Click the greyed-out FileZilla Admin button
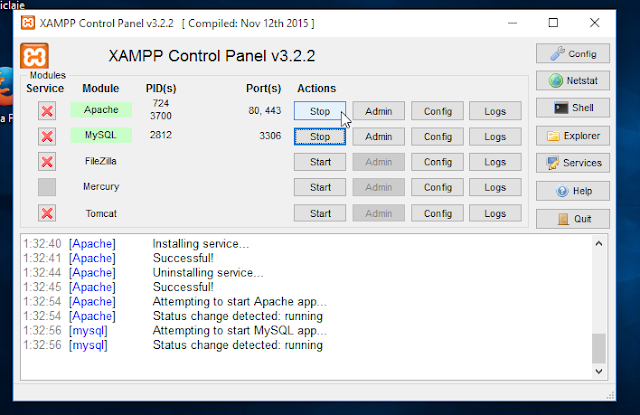This screenshot has height=415, width=640. tap(378, 162)
